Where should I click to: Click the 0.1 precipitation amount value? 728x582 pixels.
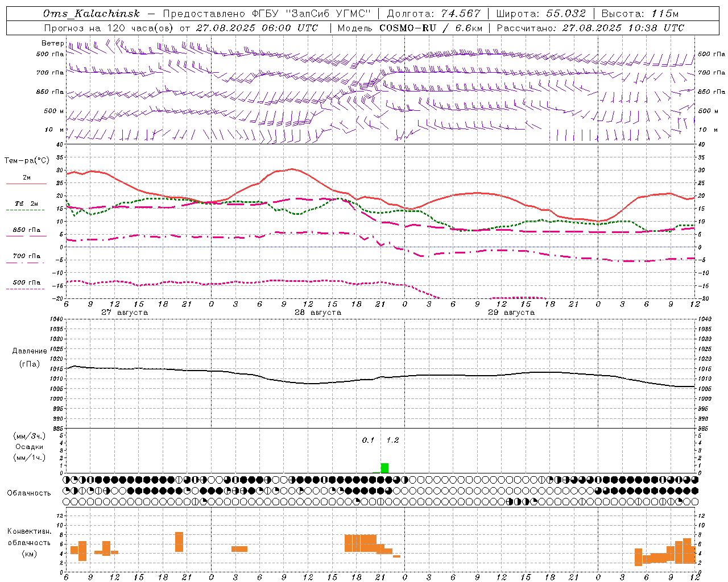click(369, 440)
